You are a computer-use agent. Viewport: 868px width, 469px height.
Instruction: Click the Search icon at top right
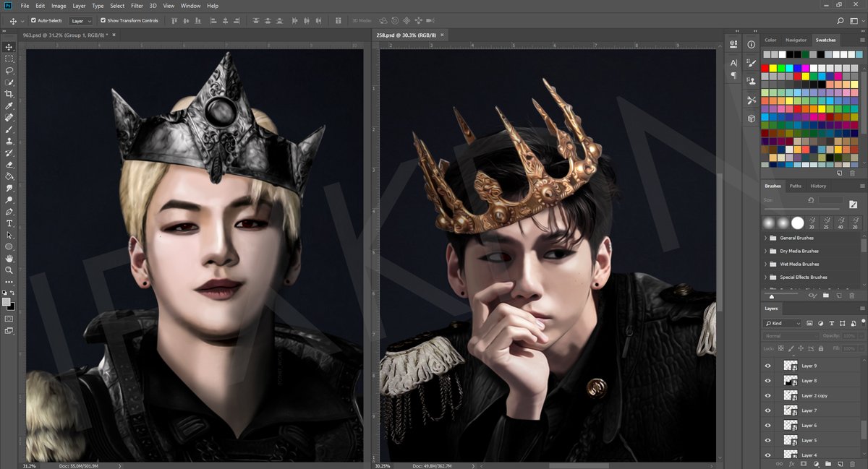[x=840, y=21]
